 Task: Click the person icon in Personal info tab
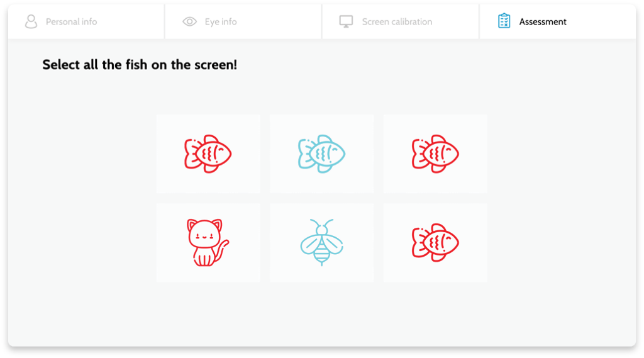pos(31,21)
